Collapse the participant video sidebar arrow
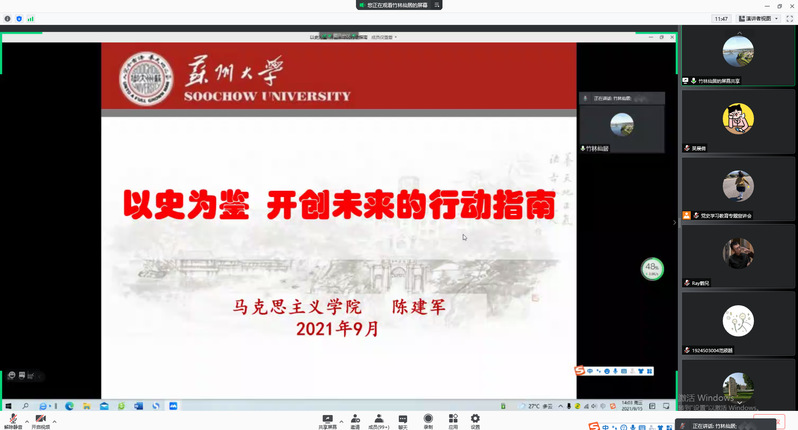The image size is (798, 430). (x=675, y=223)
